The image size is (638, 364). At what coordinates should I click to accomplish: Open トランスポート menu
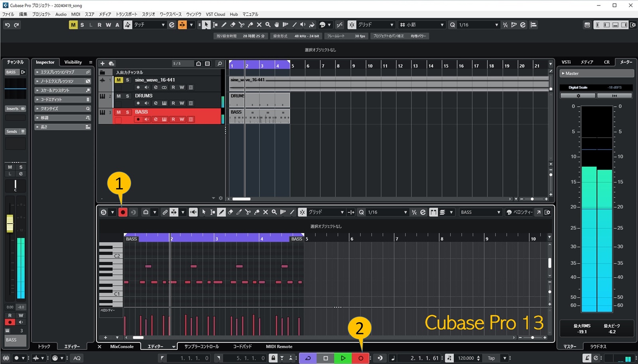[126, 14]
